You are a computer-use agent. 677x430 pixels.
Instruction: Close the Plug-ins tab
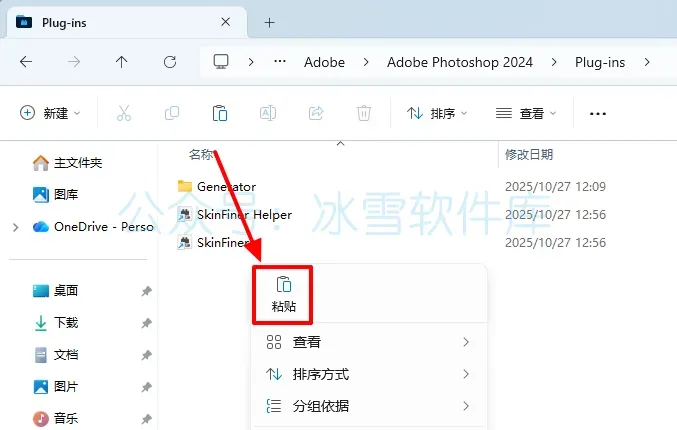tap(225, 22)
